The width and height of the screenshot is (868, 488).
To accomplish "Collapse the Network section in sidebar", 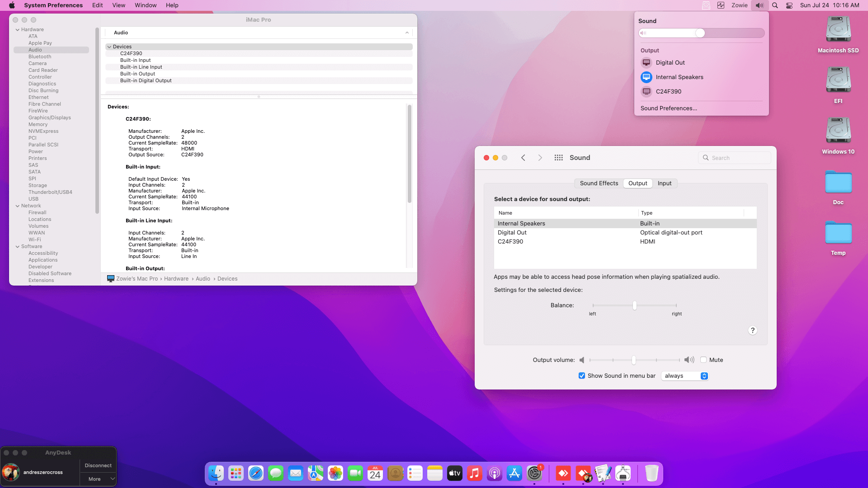I will 18,206.
